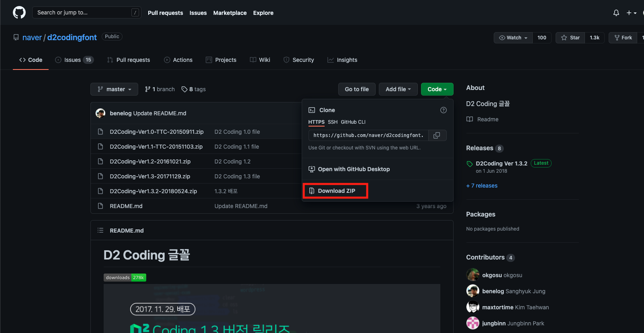Expand the Add file dropdown
Image resolution: width=644 pixels, height=333 pixels.
point(398,89)
